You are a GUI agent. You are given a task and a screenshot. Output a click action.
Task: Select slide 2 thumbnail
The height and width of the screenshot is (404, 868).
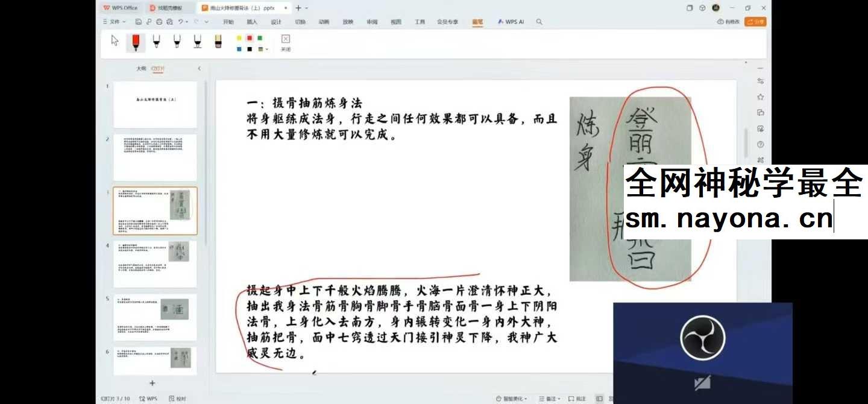tap(155, 158)
